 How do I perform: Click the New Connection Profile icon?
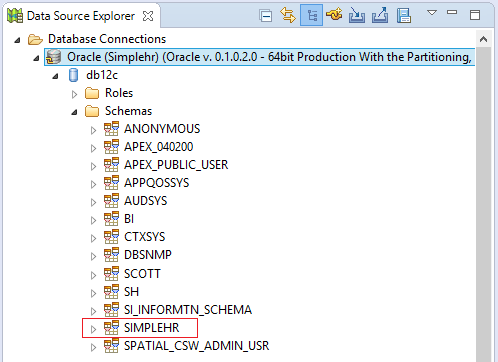pyautogui.click(x=334, y=15)
